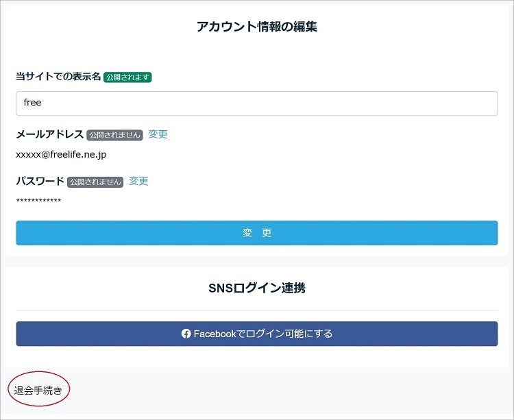Open the 変更 link beside パスワード
514x420 pixels.
[x=138, y=181]
